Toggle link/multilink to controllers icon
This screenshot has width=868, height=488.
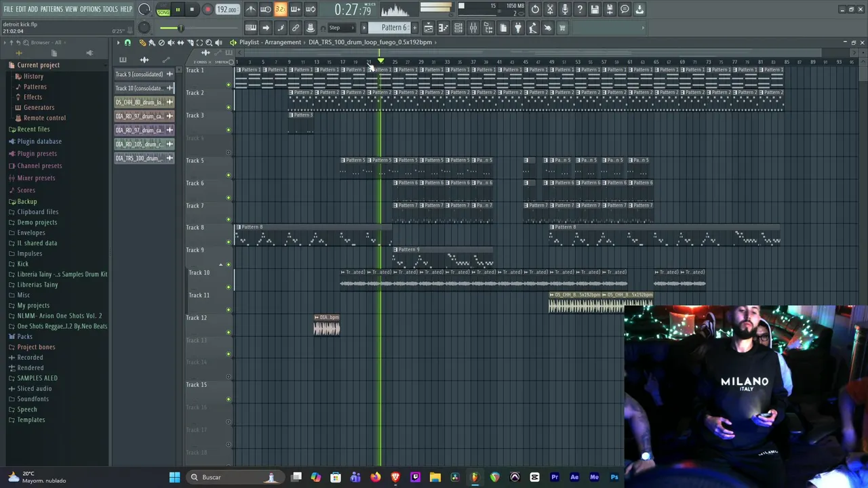pyautogui.click(x=296, y=28)
